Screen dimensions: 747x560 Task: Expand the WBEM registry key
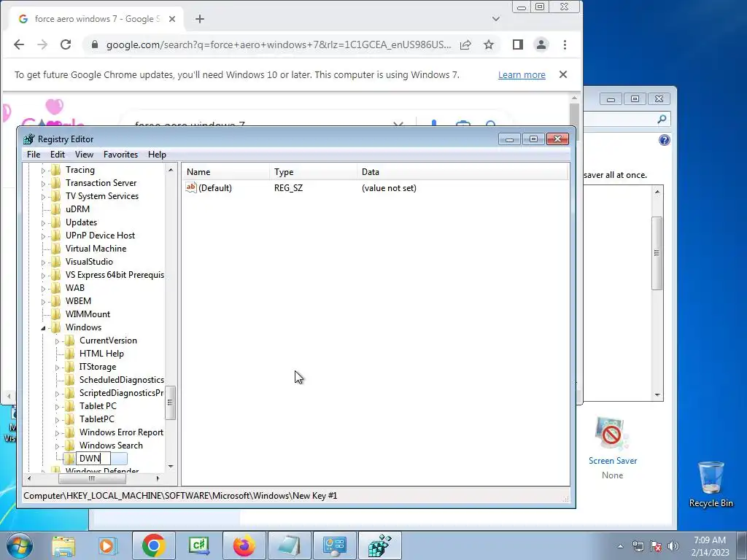tap(43, 301)
